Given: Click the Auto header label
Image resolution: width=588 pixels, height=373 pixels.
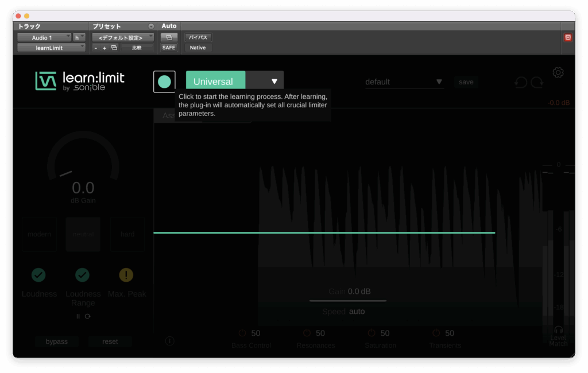Looking at the screenshot, I should [x=169, y=26].
